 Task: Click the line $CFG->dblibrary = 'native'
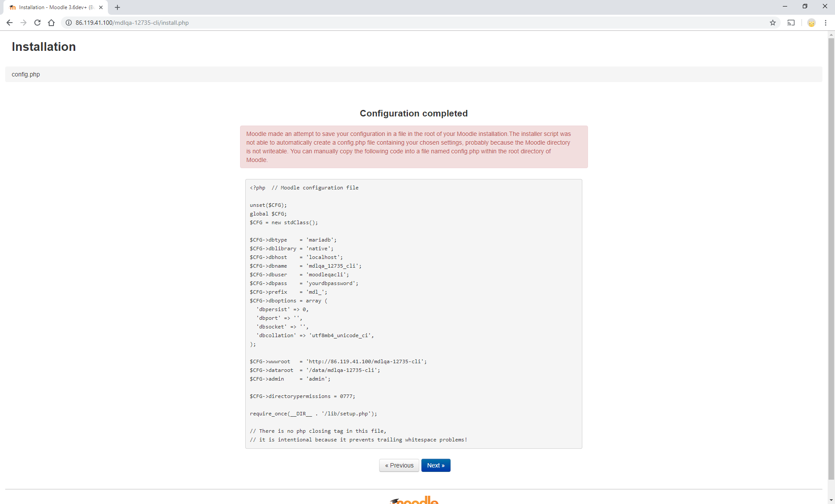click(x=292, y=249)
